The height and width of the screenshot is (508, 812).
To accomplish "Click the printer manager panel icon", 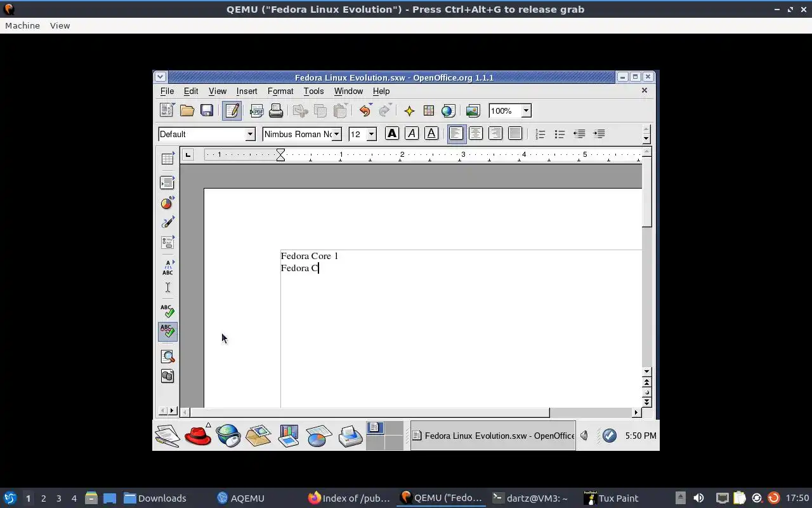I will (350, 436).
